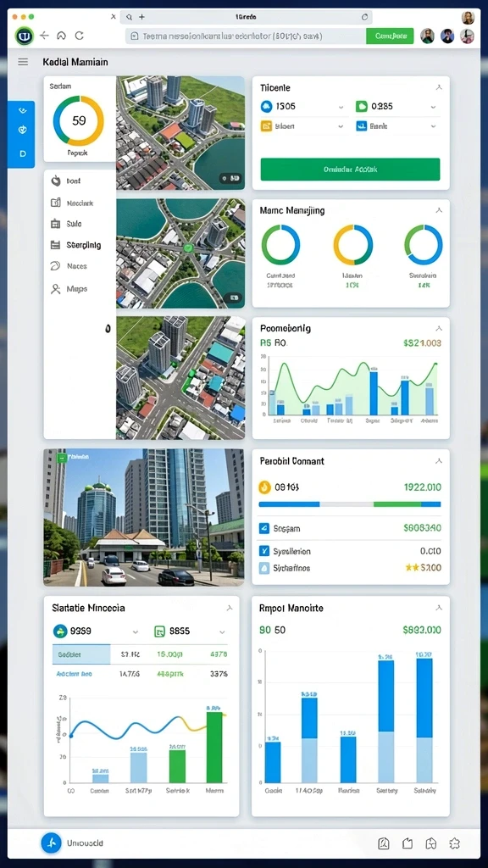Expand the 9359 dropdown in Slartatie panel

tap(136, 632)
